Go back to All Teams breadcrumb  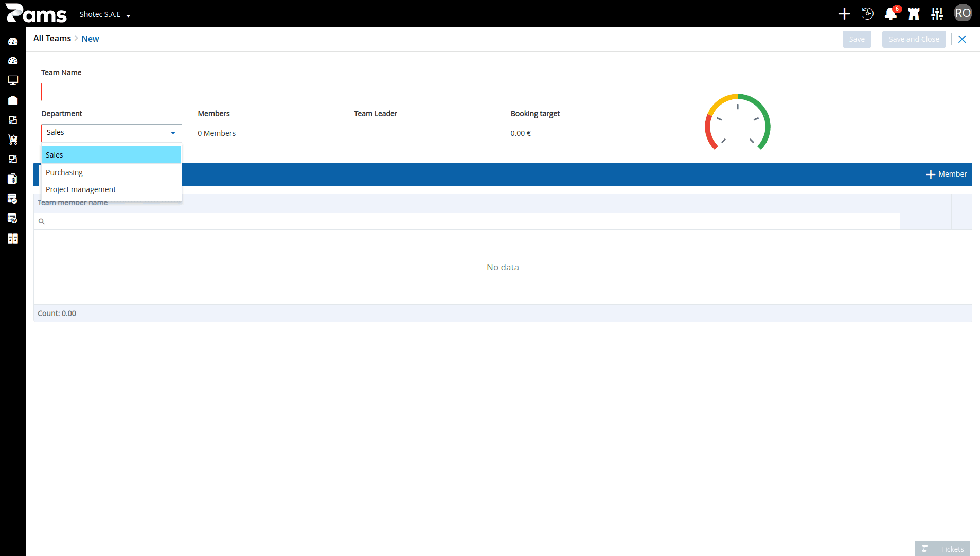[52, 39]
